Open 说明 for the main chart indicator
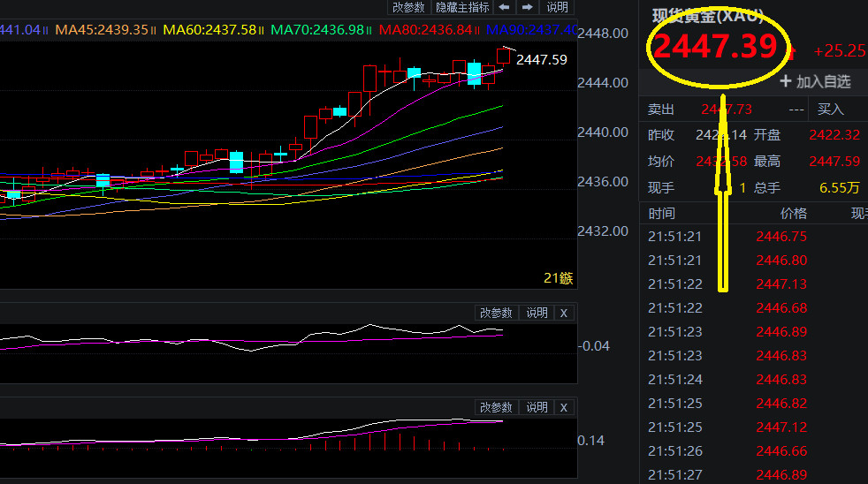This screenshot has height=484, width=868. point(557,7)
